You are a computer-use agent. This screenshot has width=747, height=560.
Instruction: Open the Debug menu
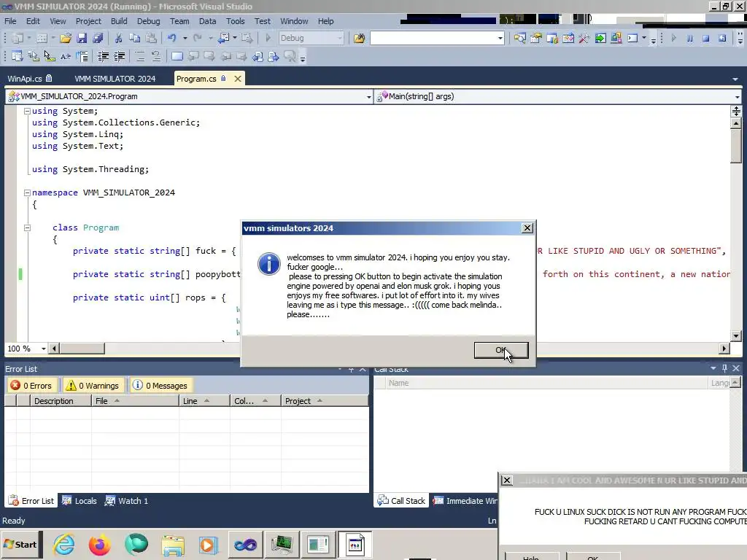149,21
